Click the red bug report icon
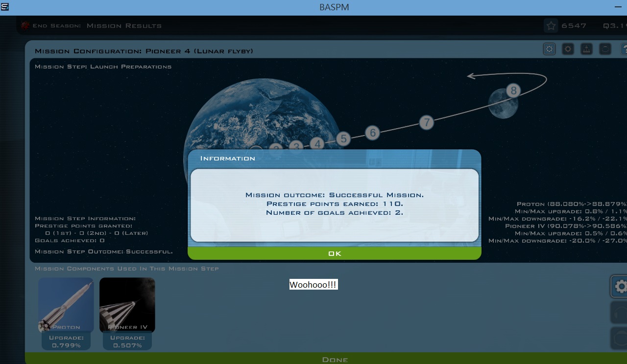Image resolution: width=627 pixels, height=364 pixels. coord(25,25)
